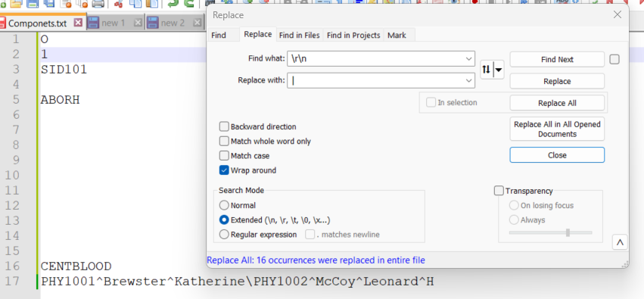Click the SID101 text on line 3
The height and width of the screenshot is (299, 644).
click(64, 70)
